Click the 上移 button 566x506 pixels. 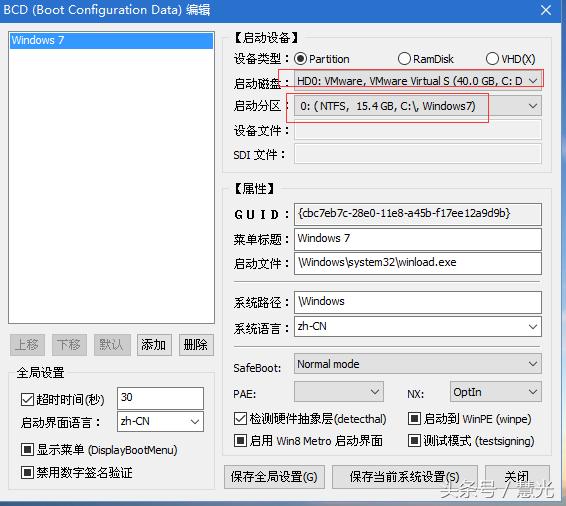pyautogui.click(x=27, y=345)
